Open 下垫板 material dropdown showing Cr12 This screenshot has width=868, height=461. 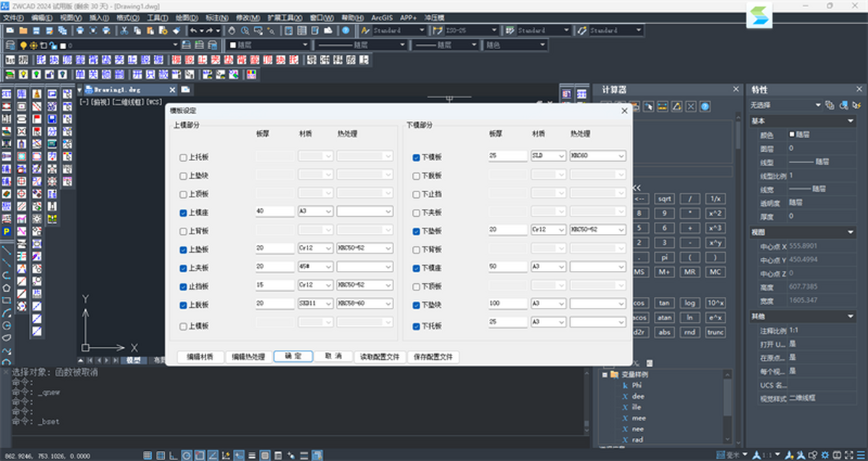click(x=548, y=229)
